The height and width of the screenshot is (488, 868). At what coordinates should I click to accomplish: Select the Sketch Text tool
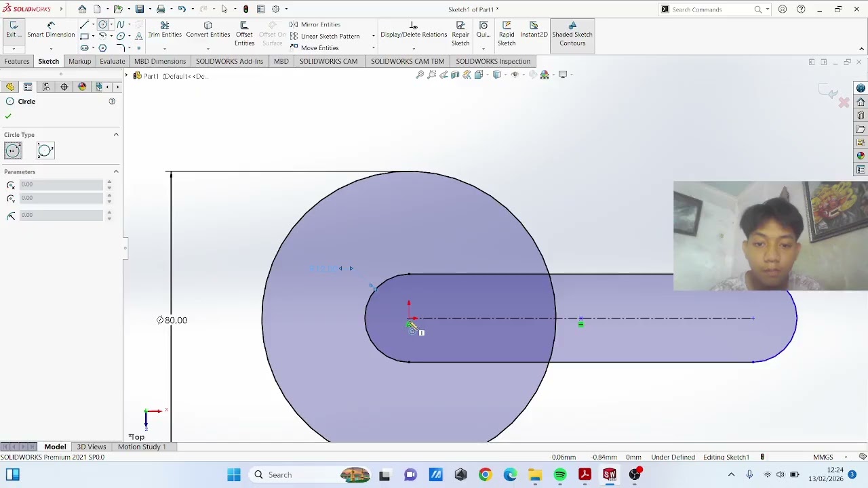tap(138, 37)
